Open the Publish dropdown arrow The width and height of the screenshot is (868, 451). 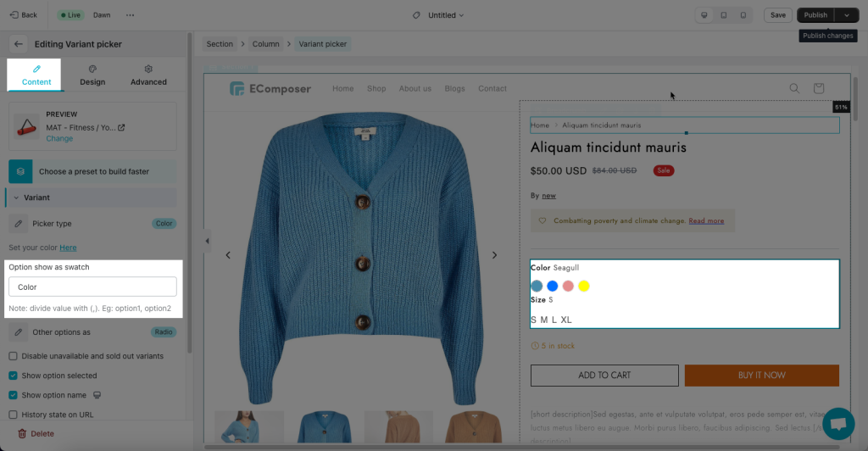847,15
